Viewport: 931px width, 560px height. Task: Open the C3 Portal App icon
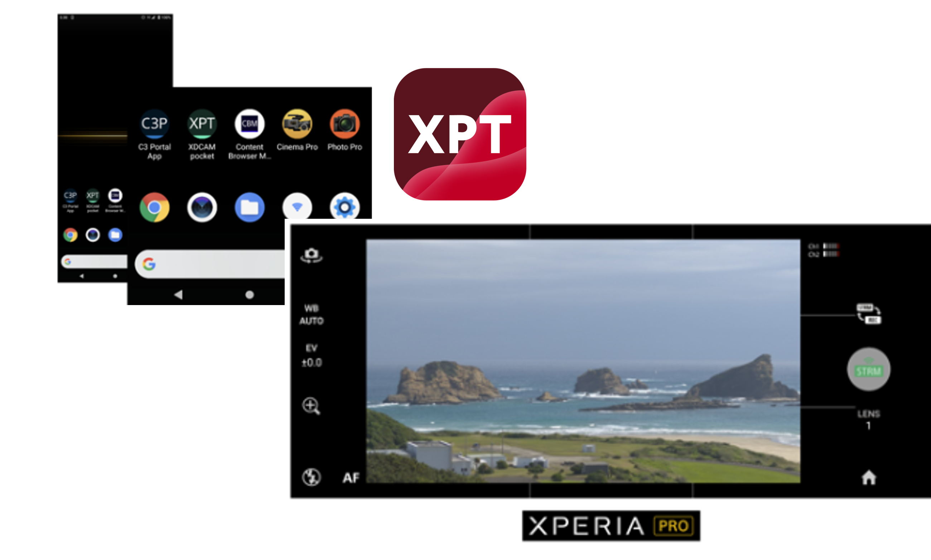(x=154, y=124)
